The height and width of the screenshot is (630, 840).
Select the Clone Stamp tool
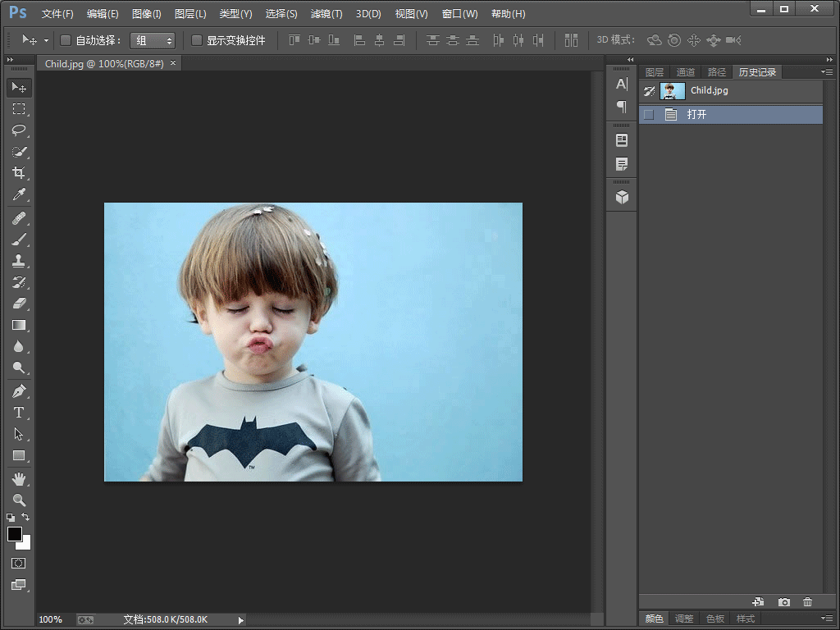coord(19,261)
